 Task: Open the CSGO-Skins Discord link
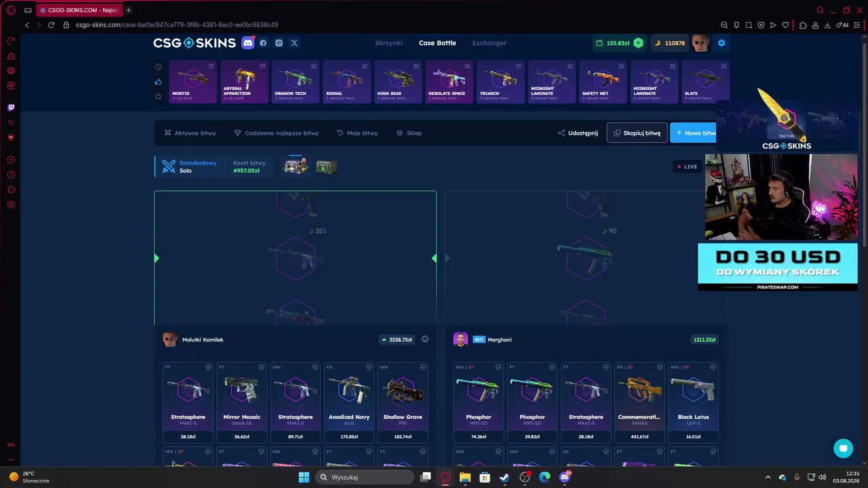click(x=248, y=43)
